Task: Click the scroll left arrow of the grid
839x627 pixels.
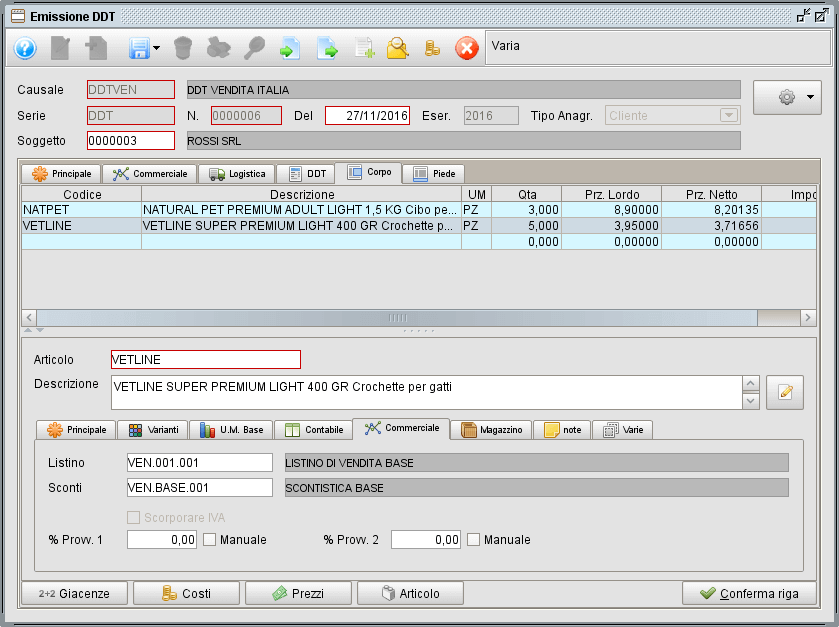Action: [x=29, y=318]
